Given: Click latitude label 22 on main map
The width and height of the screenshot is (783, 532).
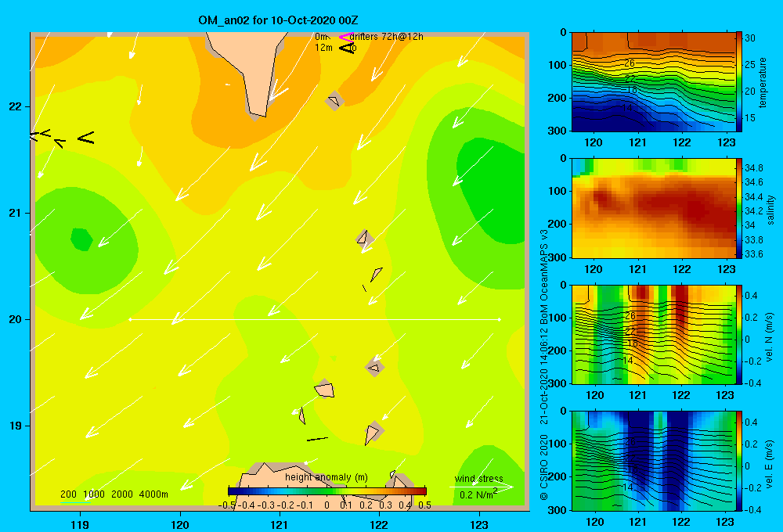Looking at the screenshot, I should 16,107.
